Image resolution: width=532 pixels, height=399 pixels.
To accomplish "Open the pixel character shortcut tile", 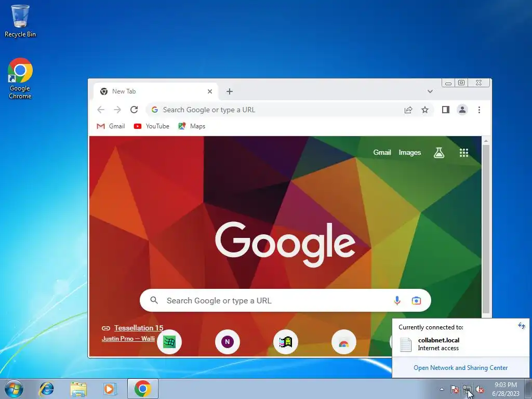I will [286, 342].
